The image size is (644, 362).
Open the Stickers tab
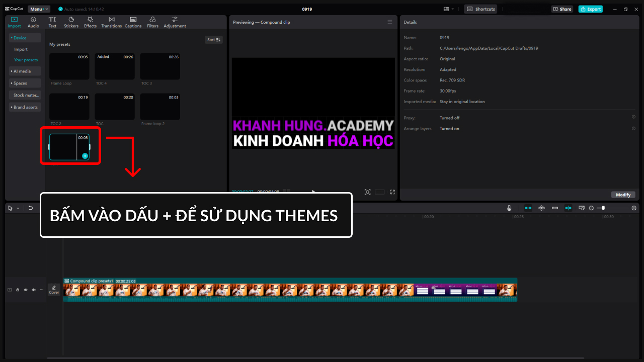[x=71, y=22]
